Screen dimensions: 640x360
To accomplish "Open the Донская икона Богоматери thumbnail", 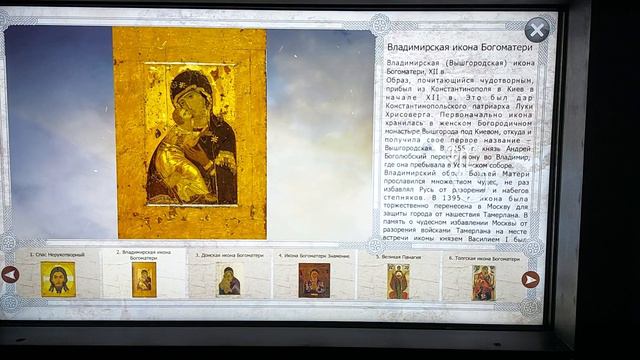I will 229,280.
